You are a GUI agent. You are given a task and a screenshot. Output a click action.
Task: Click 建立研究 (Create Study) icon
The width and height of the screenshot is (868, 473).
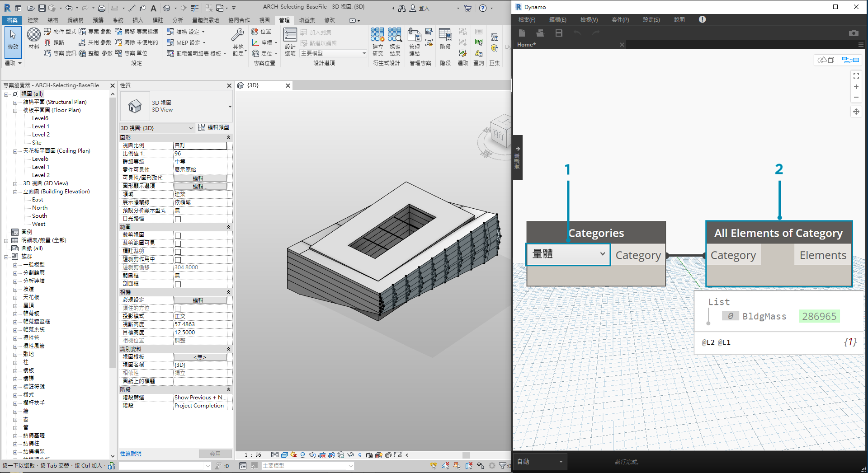(x=377, y=42)
